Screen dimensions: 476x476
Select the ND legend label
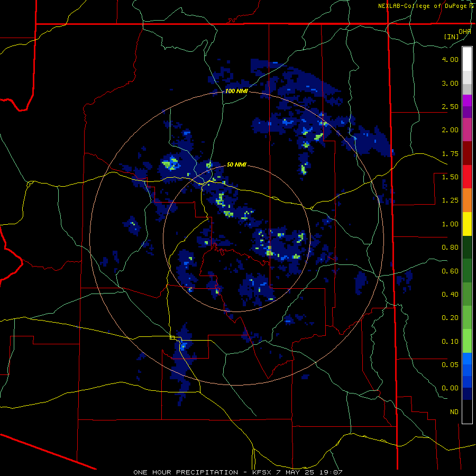click(454, 412)
